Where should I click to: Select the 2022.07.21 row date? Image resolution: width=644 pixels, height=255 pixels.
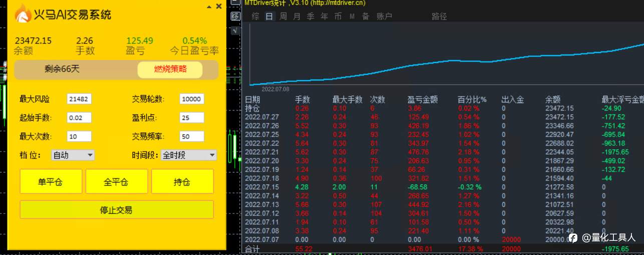pyautogui.click(x=261, y=152)
